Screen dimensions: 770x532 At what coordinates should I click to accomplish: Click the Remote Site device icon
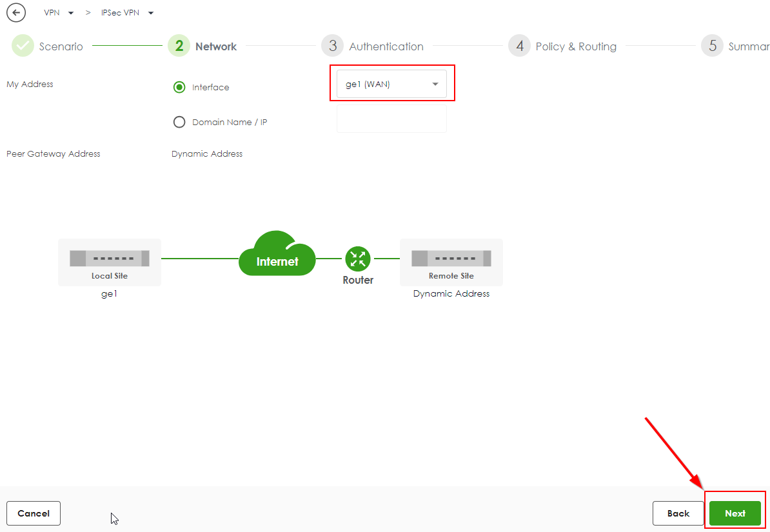coord(451,259)
